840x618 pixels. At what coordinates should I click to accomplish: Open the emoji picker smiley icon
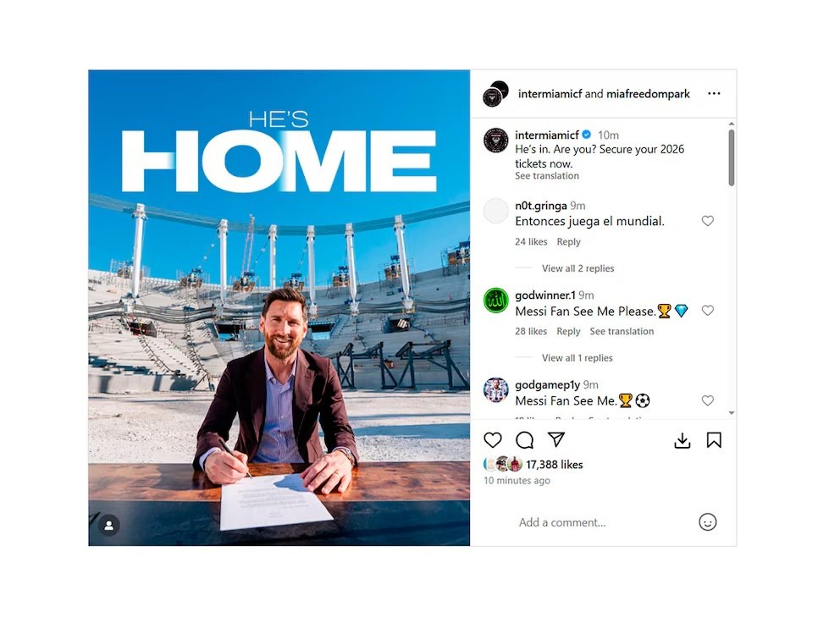click(x=707, y=522)
